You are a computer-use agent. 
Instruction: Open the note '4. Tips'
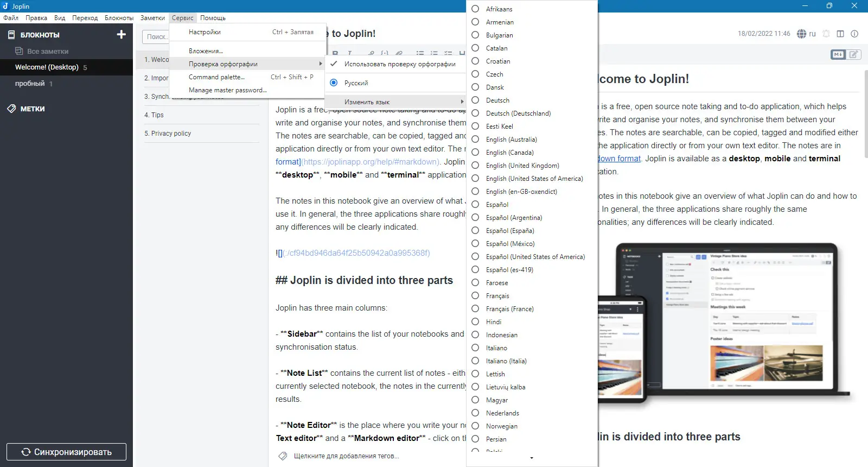click(201, 115)
